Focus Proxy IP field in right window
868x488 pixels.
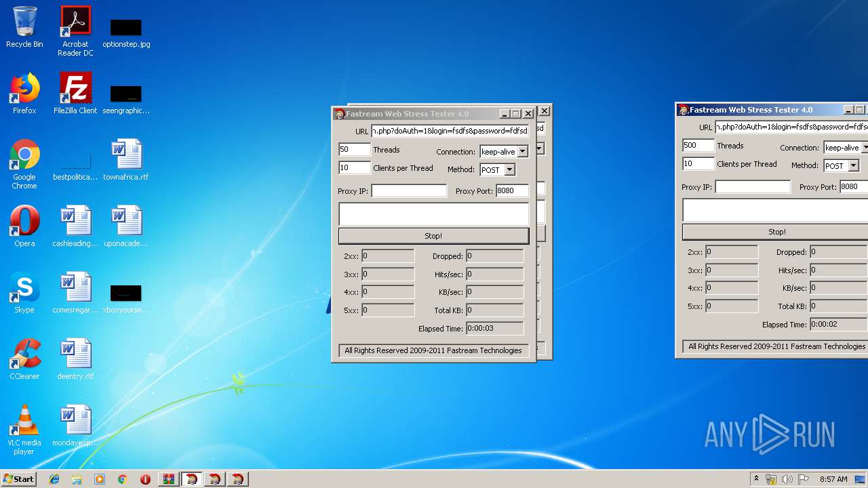pos(753,187)
